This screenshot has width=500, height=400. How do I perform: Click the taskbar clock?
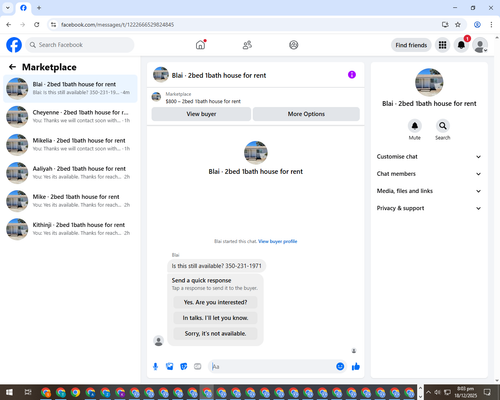(x=466, y=392)
